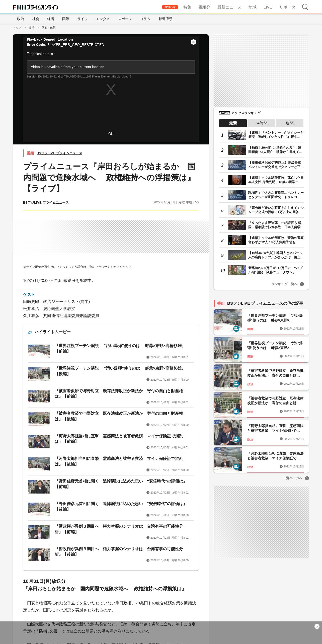Go to the コラム category
322x644 pixels.
[145, 19]
